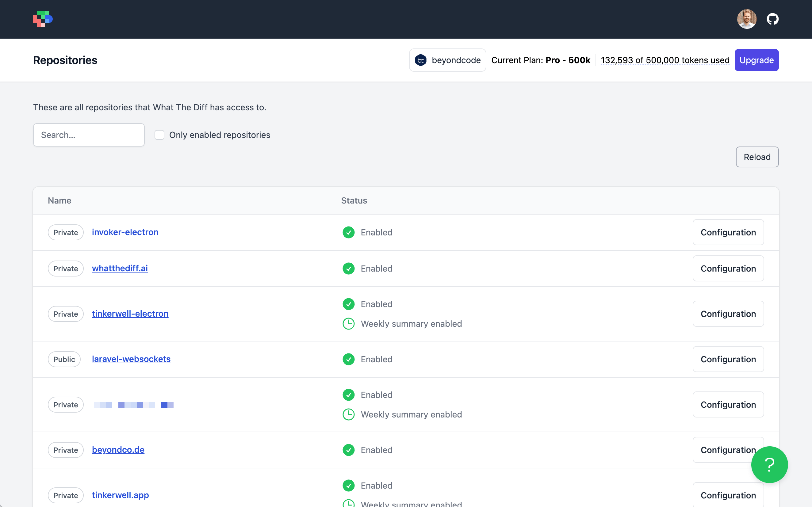Open the whatthediff.ai repository link
Screen dimensions: 812x507
(120, 269)
